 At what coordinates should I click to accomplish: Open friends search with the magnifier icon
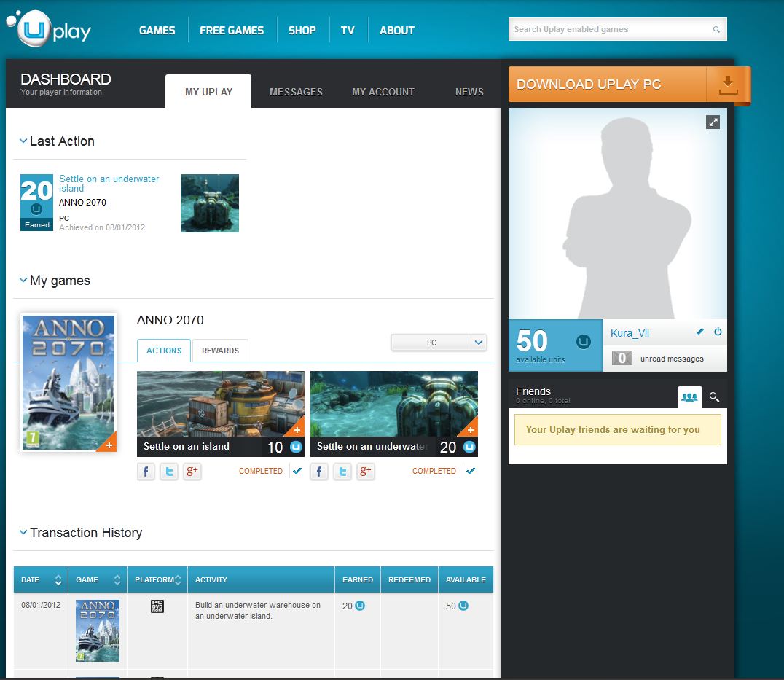714,396
